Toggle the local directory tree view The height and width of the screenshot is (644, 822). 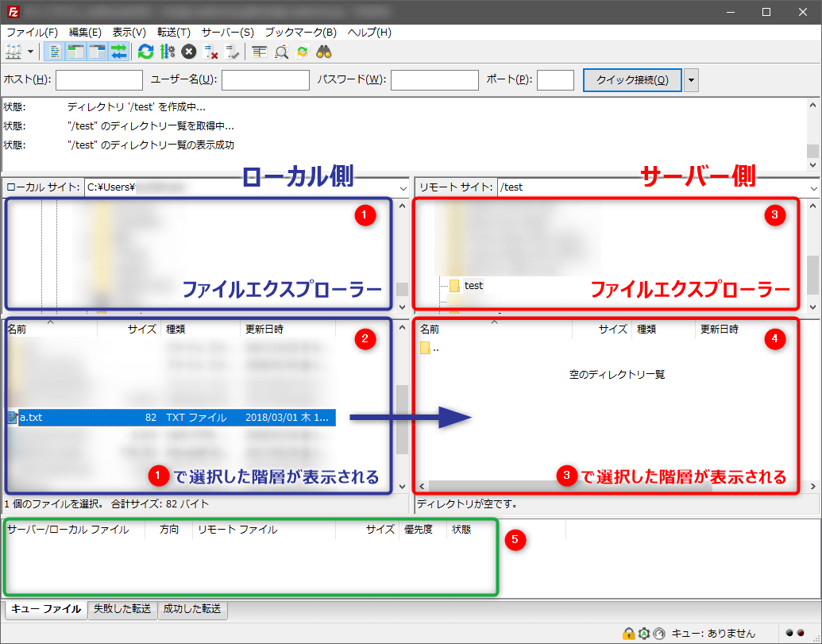(76, 52)
